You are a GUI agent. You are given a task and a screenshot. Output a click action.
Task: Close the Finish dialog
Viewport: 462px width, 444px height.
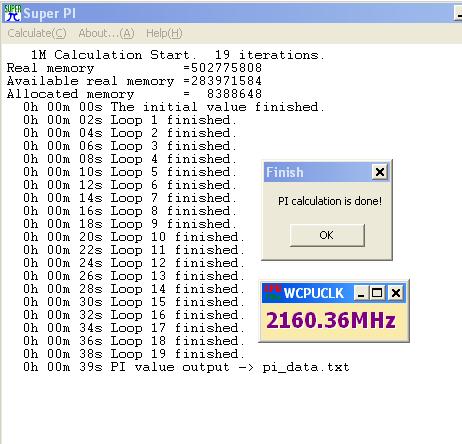click(x=380, y=172)
